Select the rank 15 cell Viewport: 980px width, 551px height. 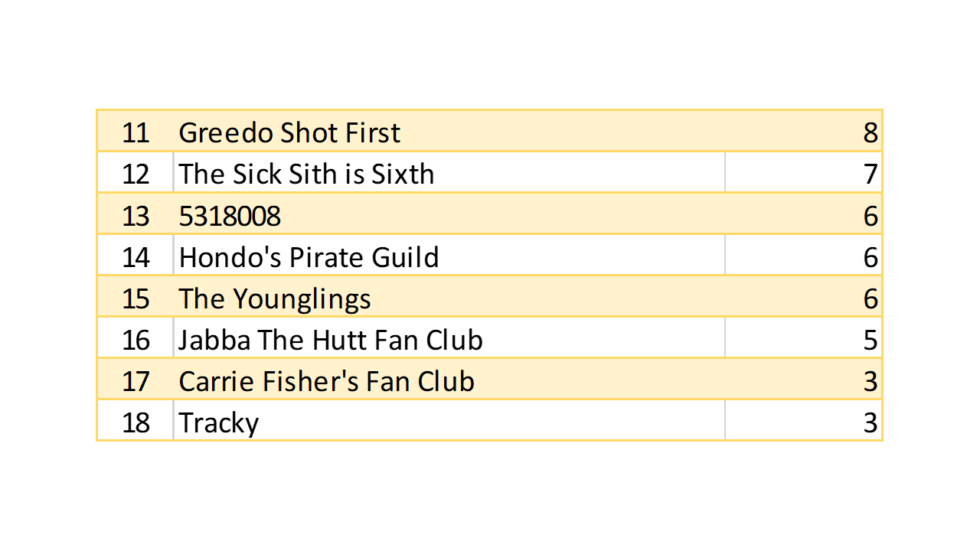click(x=136, y=298)
